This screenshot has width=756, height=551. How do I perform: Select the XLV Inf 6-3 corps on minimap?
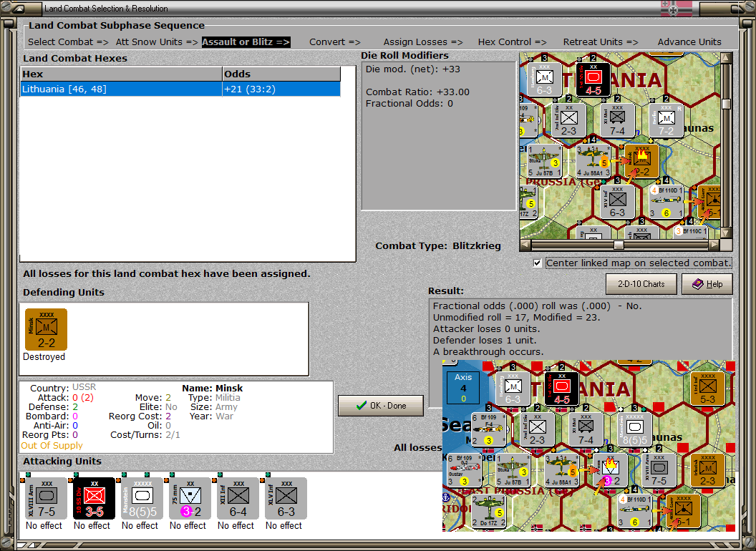tap(617, 203)
